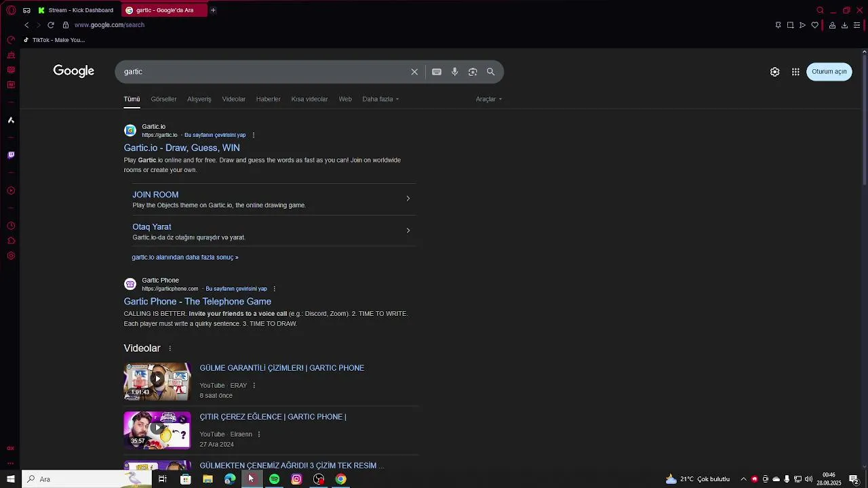Clear the Google search box
868x488 pixels.
click(414, 72)
